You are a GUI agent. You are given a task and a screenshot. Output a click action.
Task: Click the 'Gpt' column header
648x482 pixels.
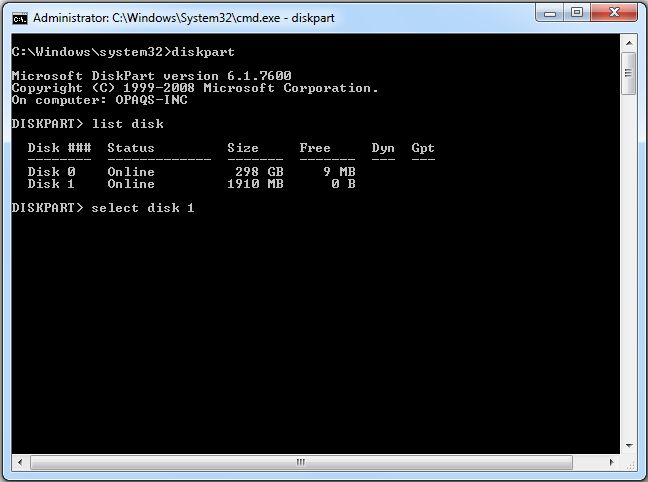[x=423, y=148]
